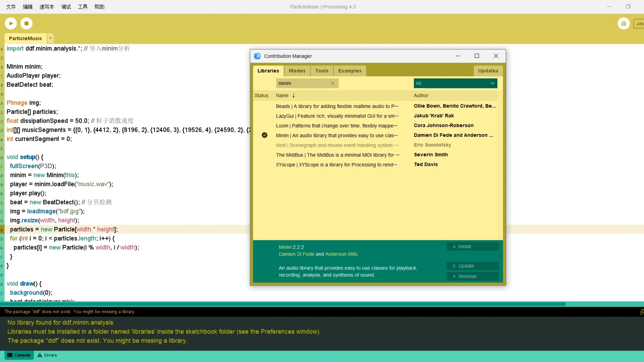Toggle the Name column sort arrow
Image resolution: width=644 pixels, height=362 pixels.
point(293,96)
